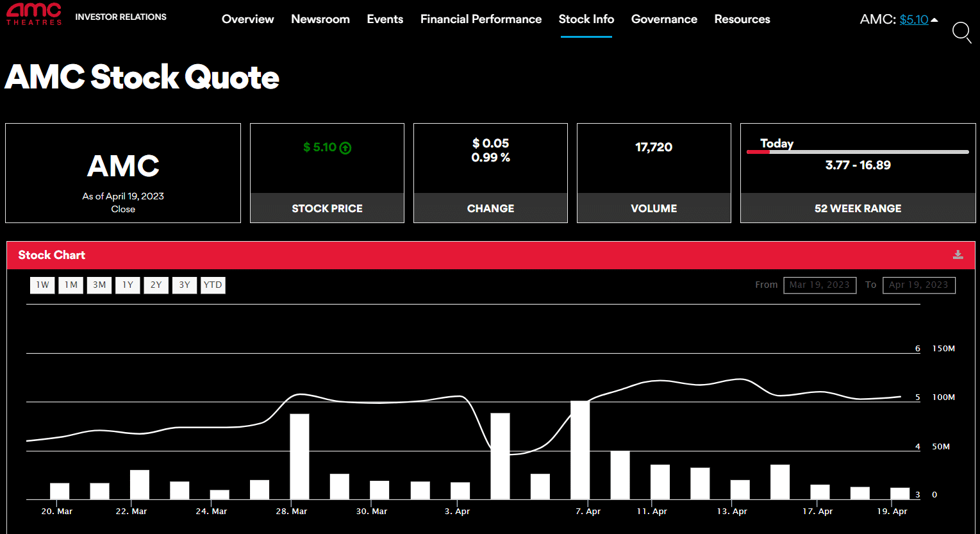
Task: Click the AMC Theatres logo
Action: tap(34, 13)
